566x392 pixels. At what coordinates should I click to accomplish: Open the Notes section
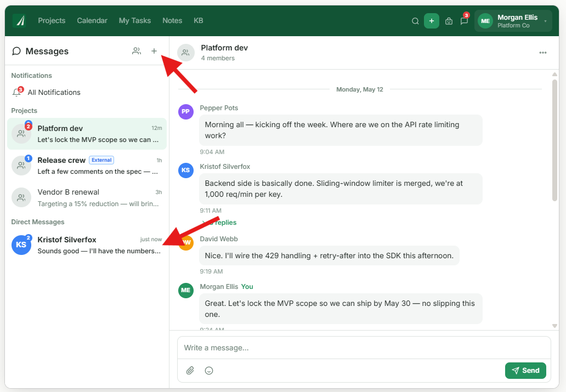[172, 21]
